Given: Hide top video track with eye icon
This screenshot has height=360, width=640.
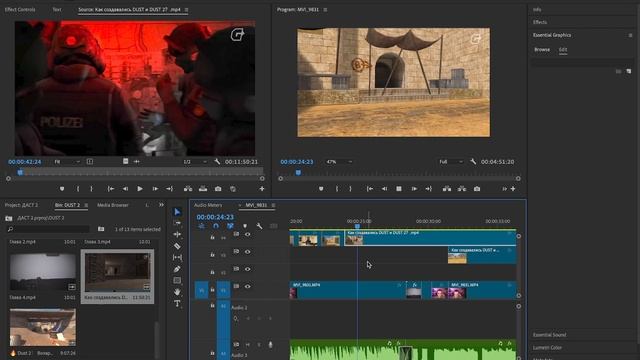Looking at the screenshot, I should (248, 234).
